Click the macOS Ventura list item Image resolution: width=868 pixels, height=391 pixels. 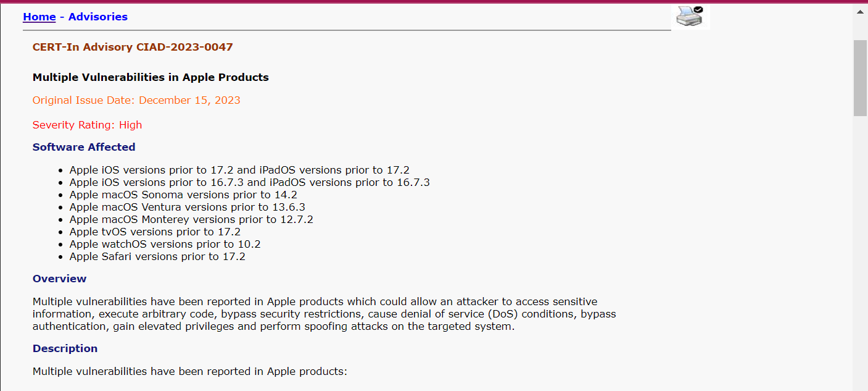[187, 207]
